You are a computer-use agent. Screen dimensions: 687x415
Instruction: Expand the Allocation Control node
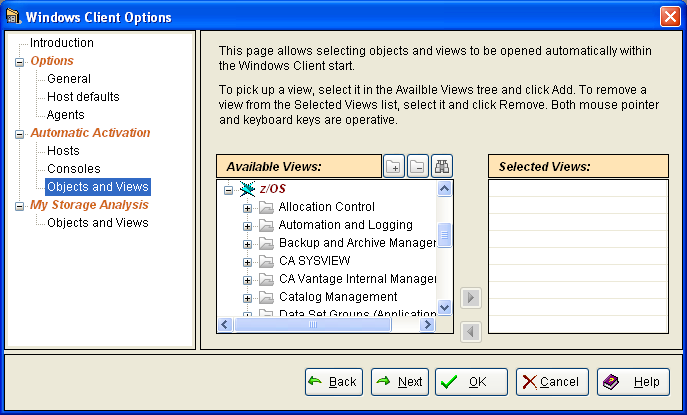(x=247, y=208)
